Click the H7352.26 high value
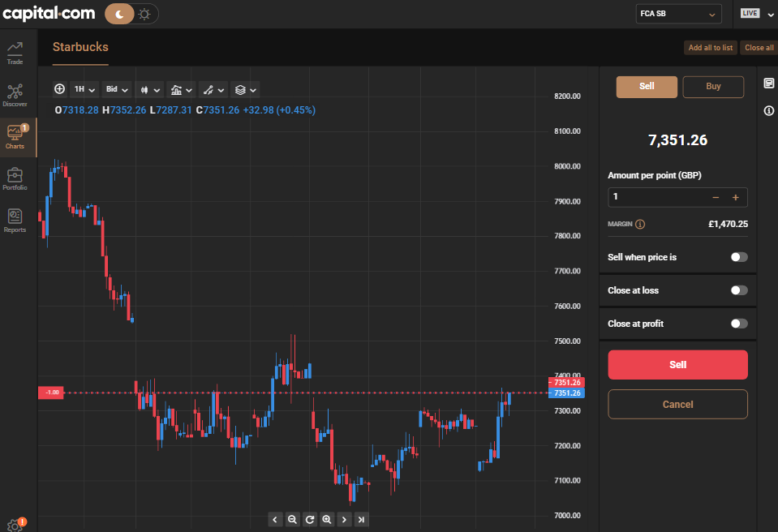Screen dimensions: 778x532 tap(124, 110)
